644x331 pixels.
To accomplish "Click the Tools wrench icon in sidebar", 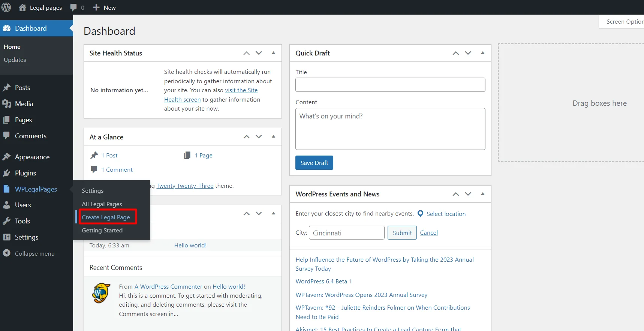I will (x=6, y=221).
